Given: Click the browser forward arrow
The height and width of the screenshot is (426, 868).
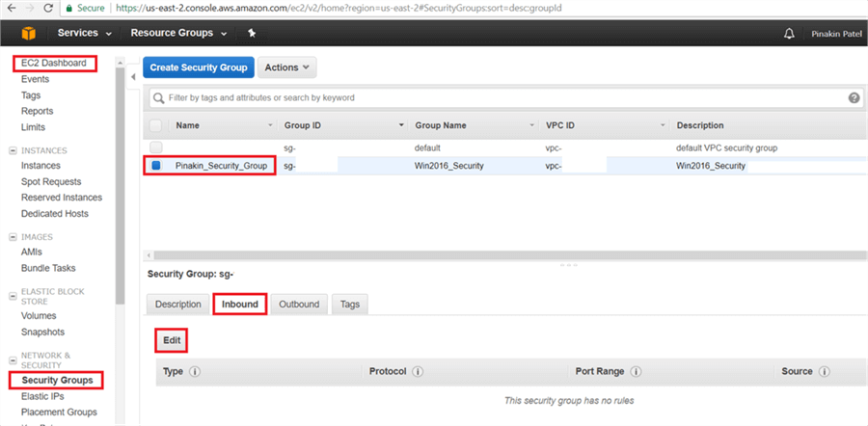Looking at the screenshot, I should (x=29, y=9).
